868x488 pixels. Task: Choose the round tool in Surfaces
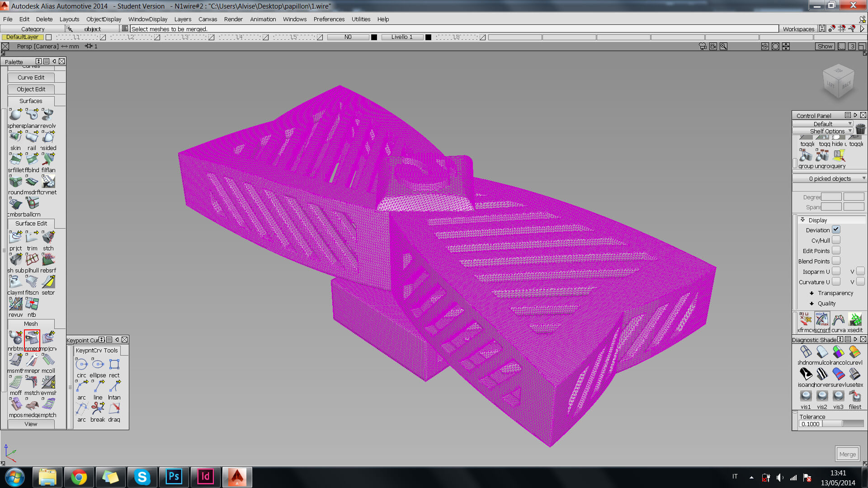[x=15, y=181]
